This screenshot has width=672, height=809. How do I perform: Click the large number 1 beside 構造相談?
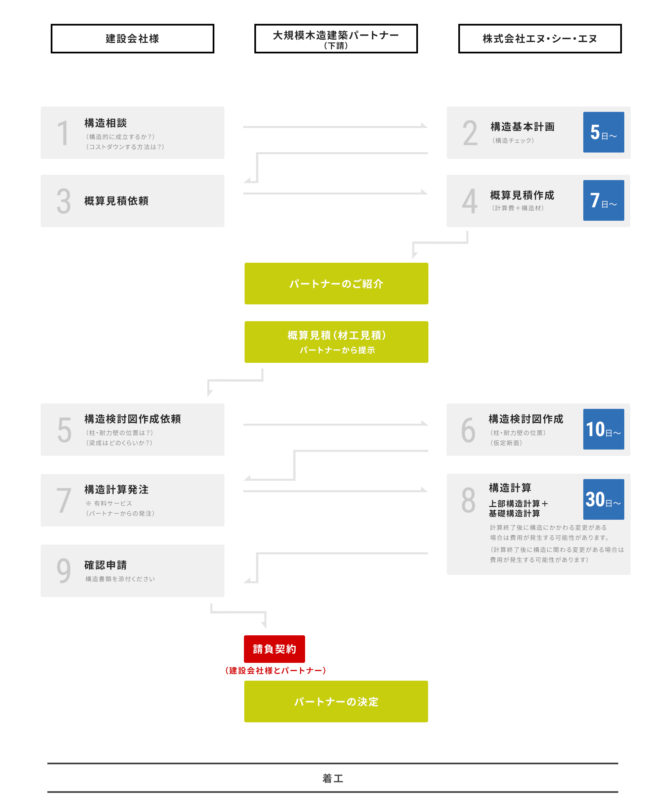point(63,133)
